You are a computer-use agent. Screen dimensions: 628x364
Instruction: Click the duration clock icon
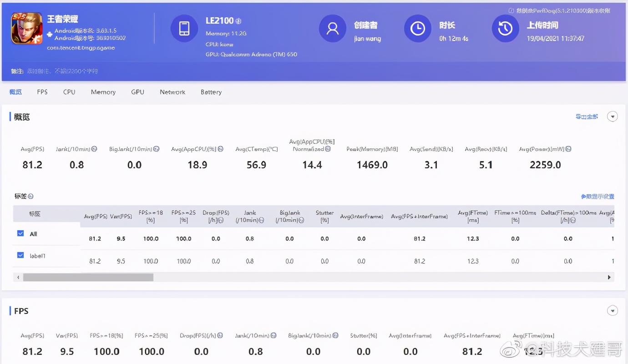pyautogui.click(x=417, y=28)
